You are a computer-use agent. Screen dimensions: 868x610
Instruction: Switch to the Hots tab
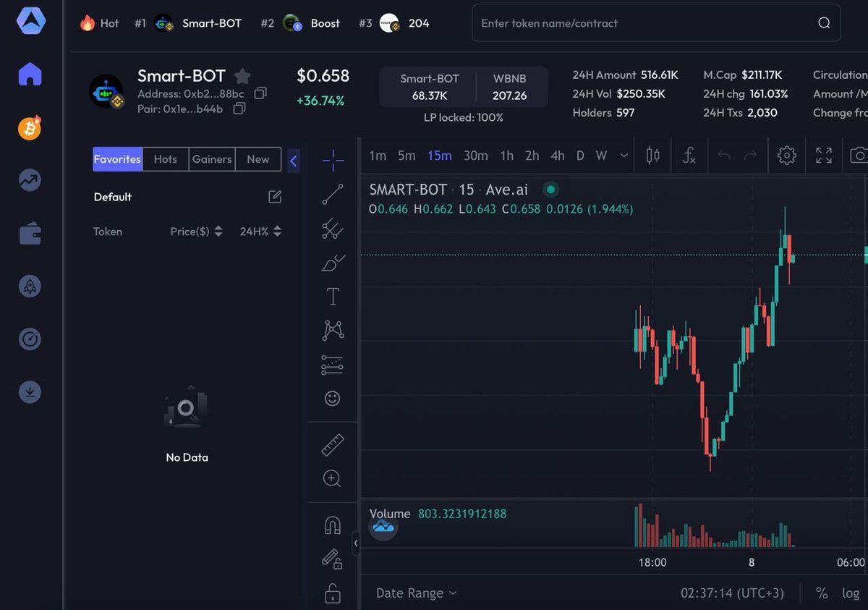click(166, 159)
